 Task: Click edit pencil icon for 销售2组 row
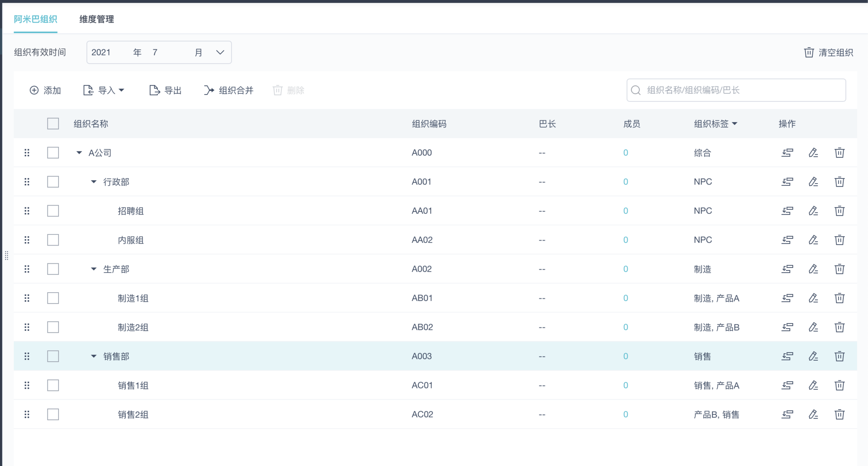coord(813,414)
